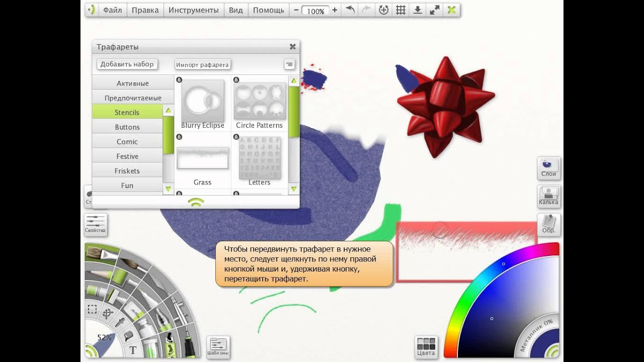Choose the Letters stencil thumbnail
This screenshot has height=362, width=644.
260,158
